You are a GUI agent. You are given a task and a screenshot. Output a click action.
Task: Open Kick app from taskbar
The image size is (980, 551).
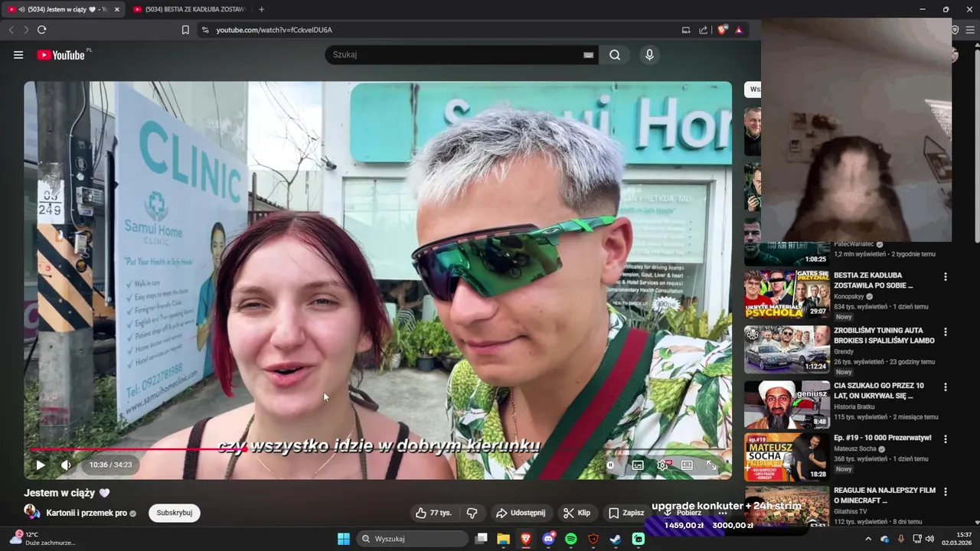point(639,539)
